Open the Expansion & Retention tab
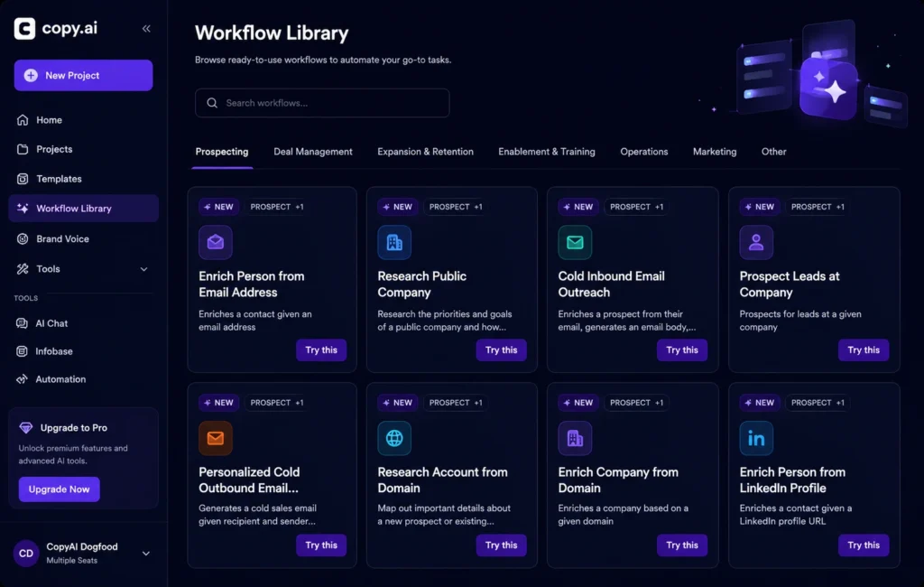Image resolution: width=924 pixels, height=587 pixels. coord(426,152)
